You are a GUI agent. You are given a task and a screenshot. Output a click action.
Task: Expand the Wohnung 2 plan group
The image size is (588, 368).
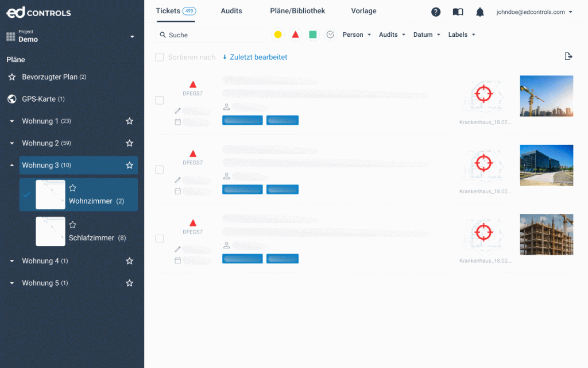coord(12,143)
